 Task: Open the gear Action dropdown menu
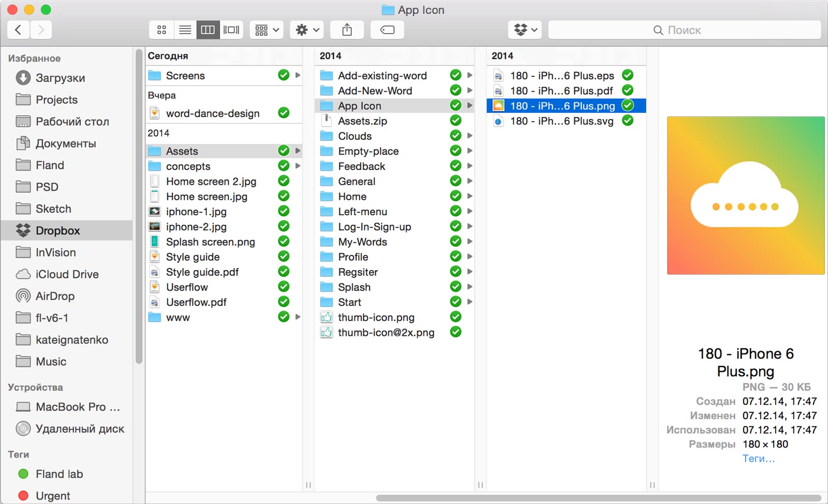pyautogui.click(x=307, y=30)
